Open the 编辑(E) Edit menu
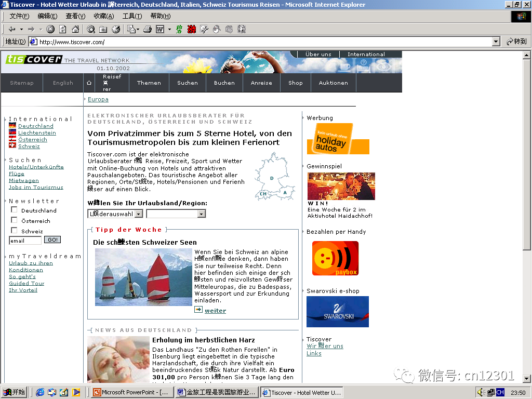 (47, 16)
